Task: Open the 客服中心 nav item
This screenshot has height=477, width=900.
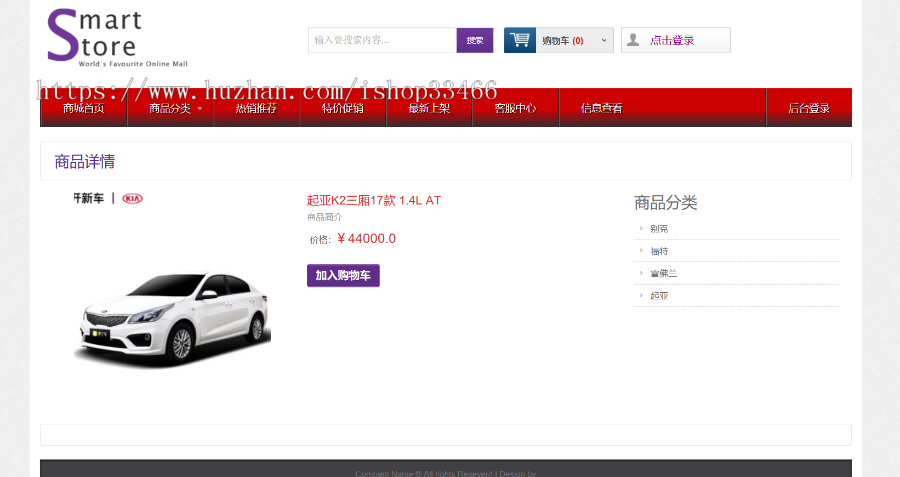Action: click(x=515, y=108)
